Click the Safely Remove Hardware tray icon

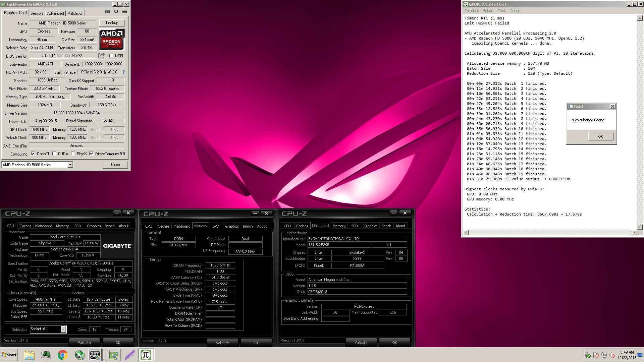tap(588, 355)
